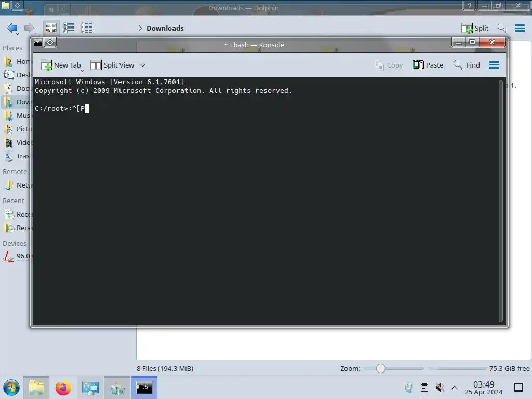Click Downloads breadcrumb in Dolphin
This screenshot has width=532, height=399.
click(x=165, y=28)
